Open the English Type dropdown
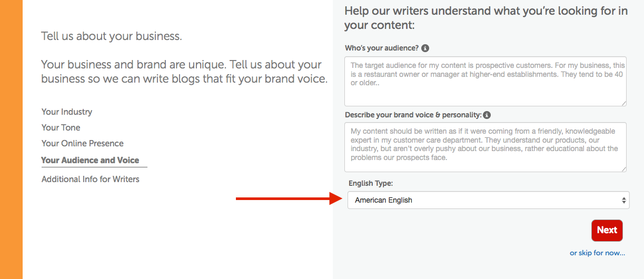Image resolution: width=644 pixels, height=279 pixels. tap(488, 200)
